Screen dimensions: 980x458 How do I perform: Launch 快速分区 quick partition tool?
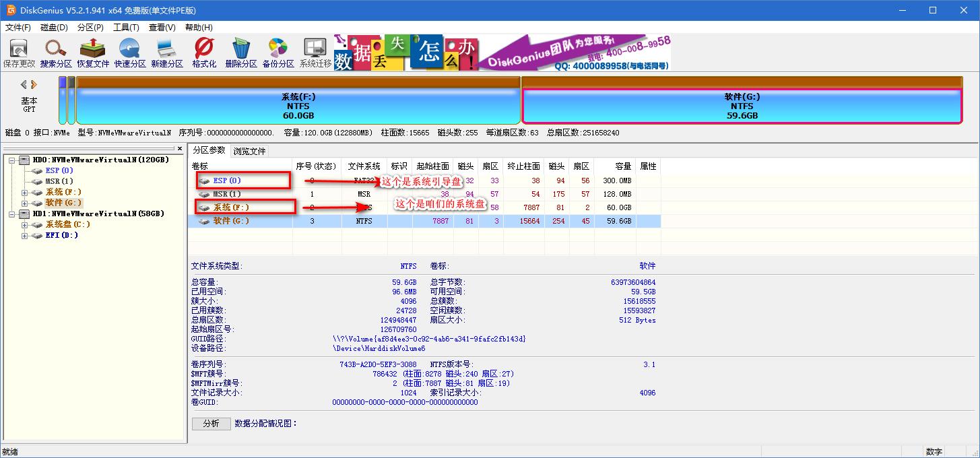[x=129, y=52]
